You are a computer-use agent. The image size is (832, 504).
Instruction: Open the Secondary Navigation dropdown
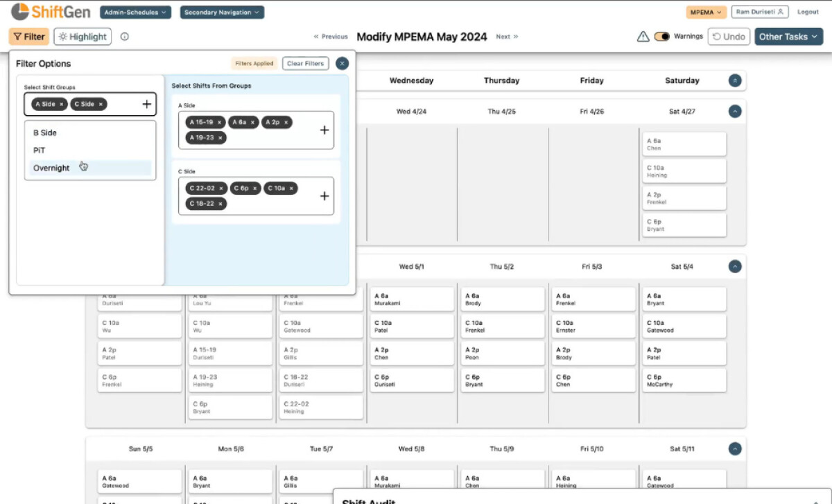(x=222, y=12)
